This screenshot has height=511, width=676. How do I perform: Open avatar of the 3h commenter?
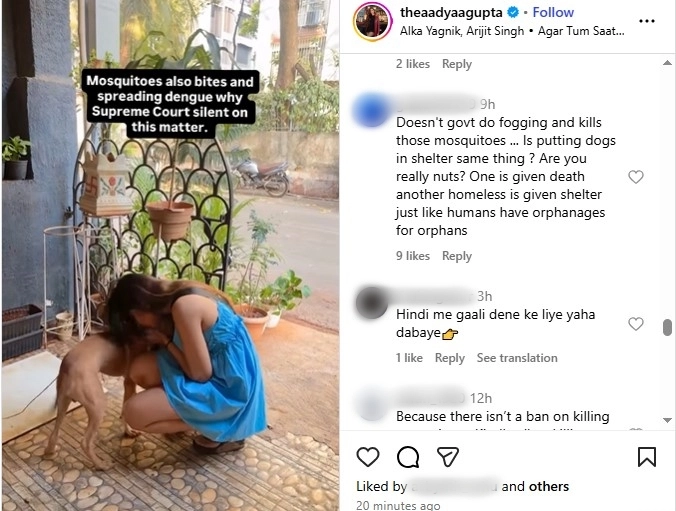click(x=372, y=302)
